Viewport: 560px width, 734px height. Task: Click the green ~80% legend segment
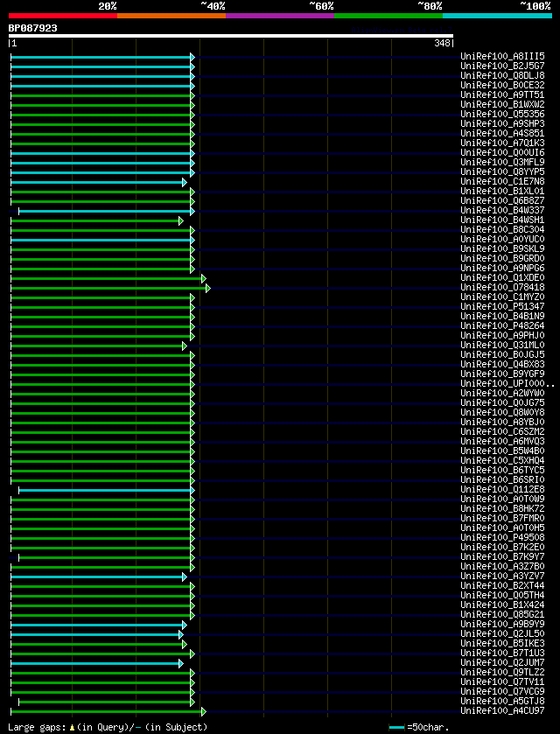(388, 16)
